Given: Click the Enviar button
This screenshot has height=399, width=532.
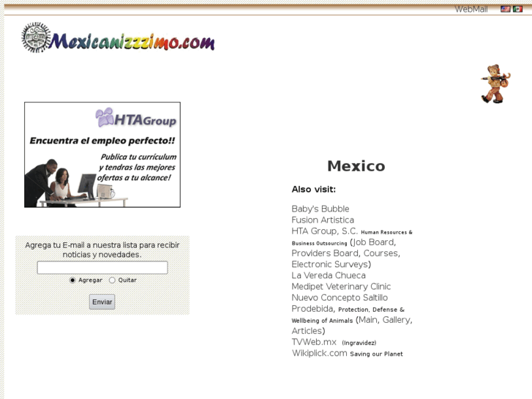Looking at the screenshot, I should click(102, 302).
